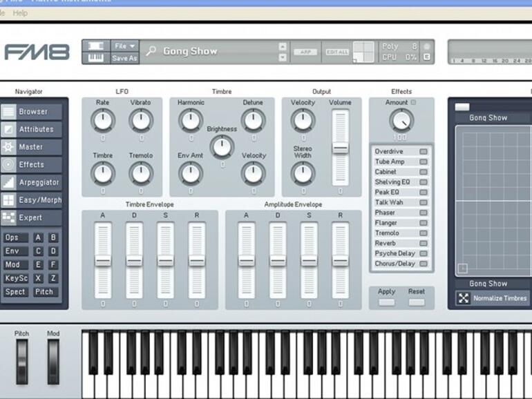Viewport: 532px width, 399px height.
Task: Open the Help menu
Action: [x=20, y=13]
